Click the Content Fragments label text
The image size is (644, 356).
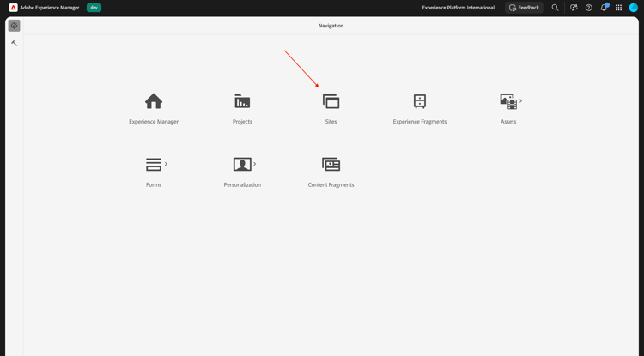[331, 185]
